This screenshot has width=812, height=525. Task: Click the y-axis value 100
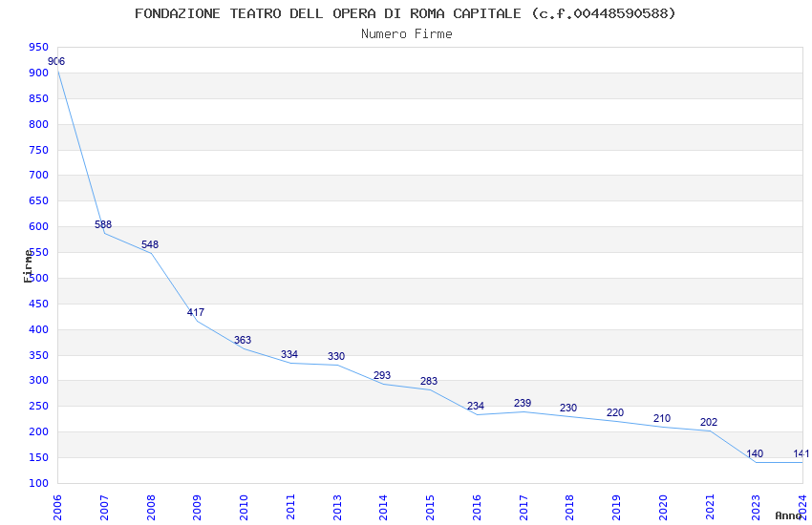(39, 484)
